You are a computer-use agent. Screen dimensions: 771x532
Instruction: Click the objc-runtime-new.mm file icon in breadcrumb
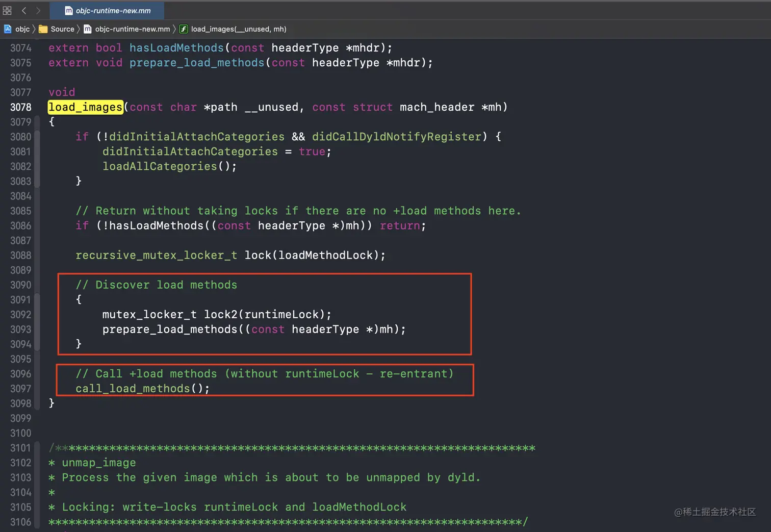pos(88,29)
